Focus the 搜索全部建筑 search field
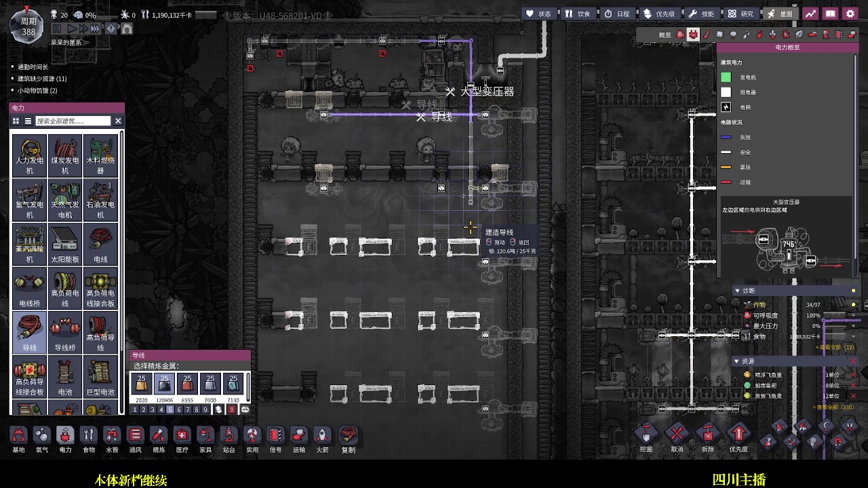 [x=73, y=121]
